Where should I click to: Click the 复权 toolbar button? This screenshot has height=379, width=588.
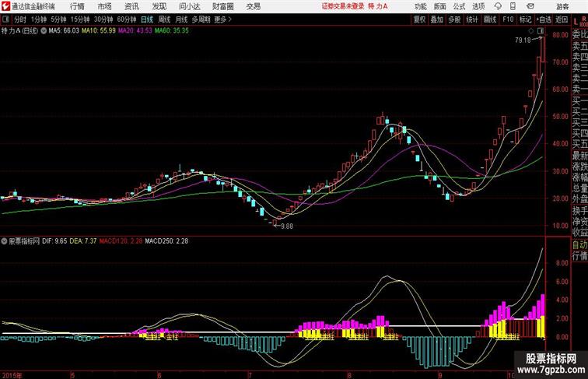tap(419, 19)
